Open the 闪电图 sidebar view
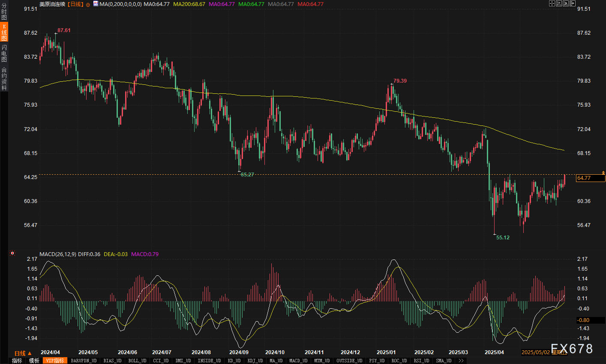This screenshot has width=606, height=364. tap(4, 53)
